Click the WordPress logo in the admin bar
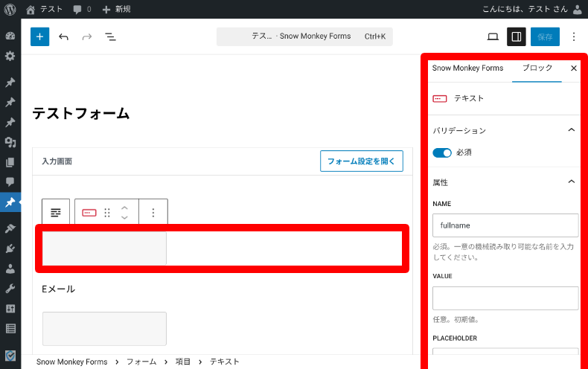588x369 pixels. 10,9
